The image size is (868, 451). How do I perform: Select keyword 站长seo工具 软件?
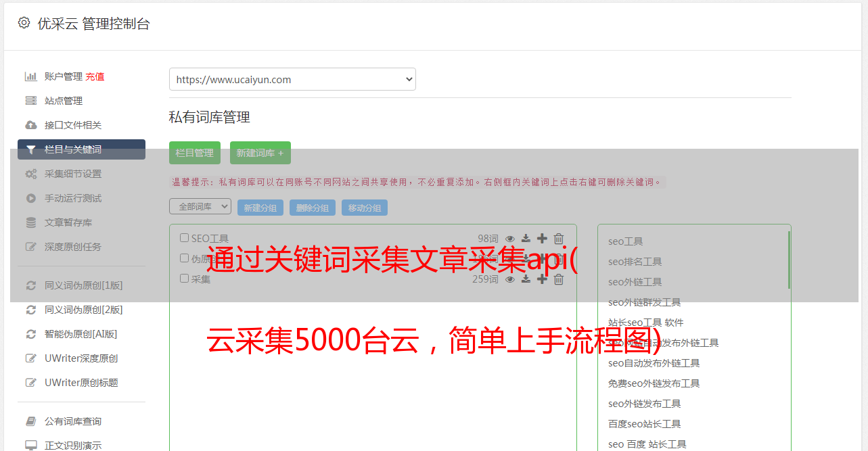pyautogui.click(x=646, y=323)
